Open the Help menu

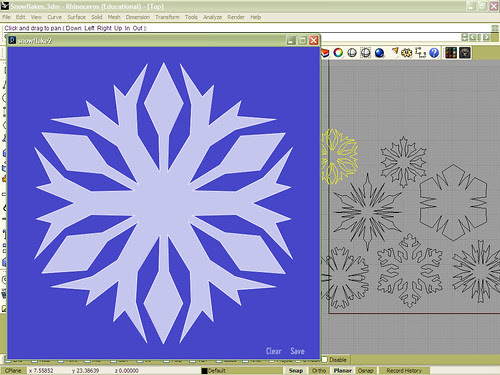(x=256, y=17)
